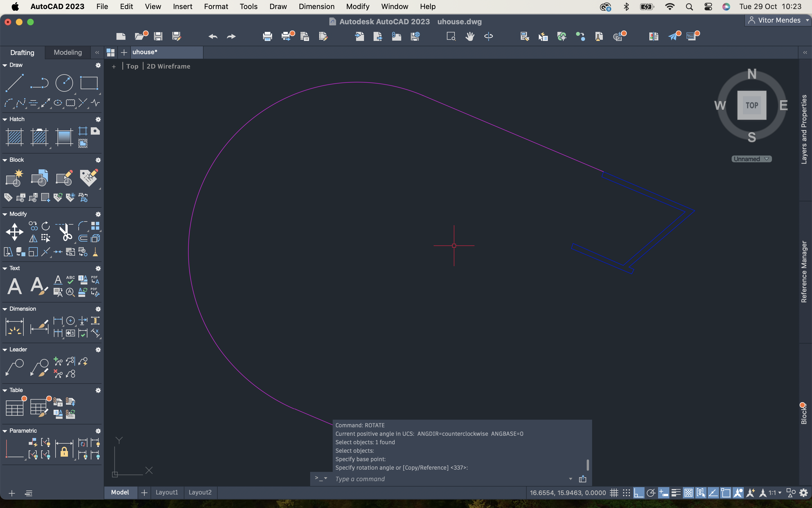Toggle object snap in status bar
The width and height of the screenshot is (812, 508).
725,493
